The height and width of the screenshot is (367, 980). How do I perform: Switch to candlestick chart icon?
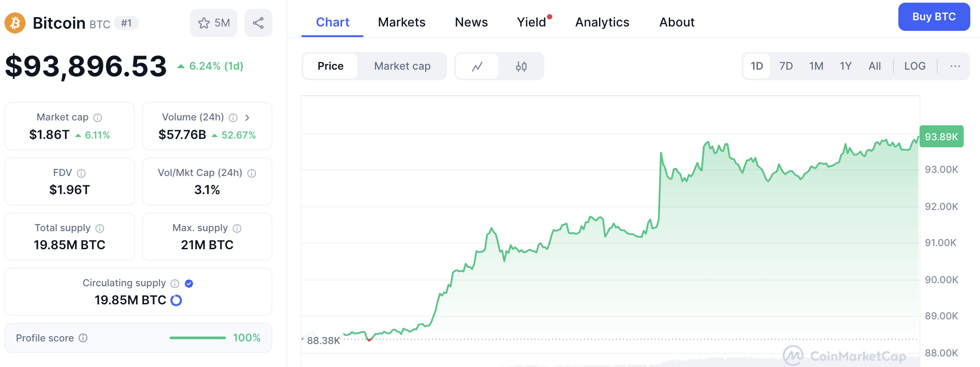[x=521, y=67]
